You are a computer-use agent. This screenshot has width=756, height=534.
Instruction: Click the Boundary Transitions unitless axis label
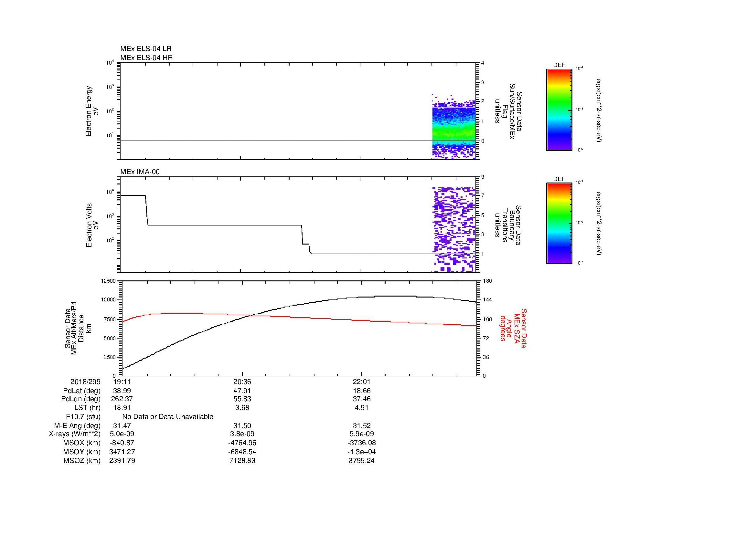tap(508, 225)
